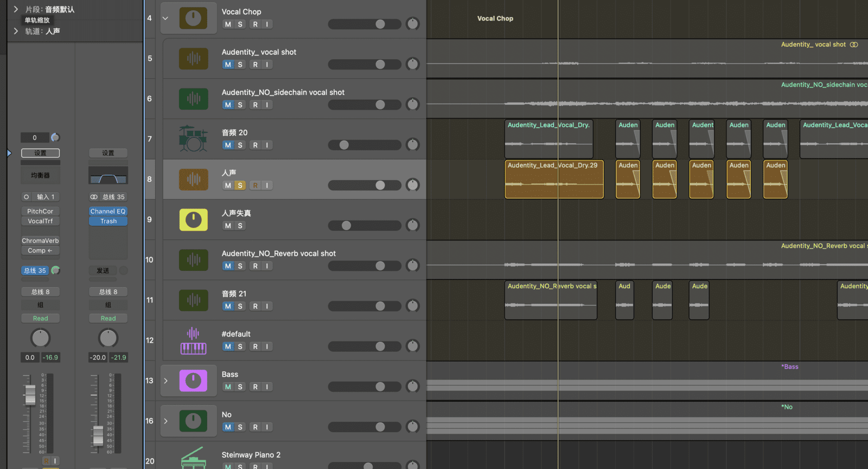Image resolution: width=868 pixels, height=469 pixels.
Task: Click the loop icon on the Audentity_ vocal shot region
Action: click(x=854, y=45)
